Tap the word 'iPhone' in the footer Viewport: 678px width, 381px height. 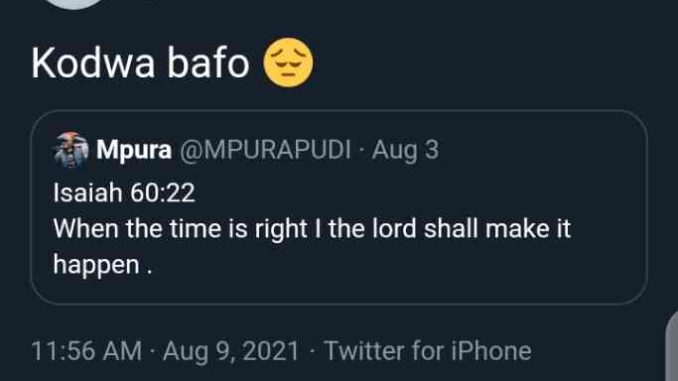pyautogui.click(x=491, y=350)
